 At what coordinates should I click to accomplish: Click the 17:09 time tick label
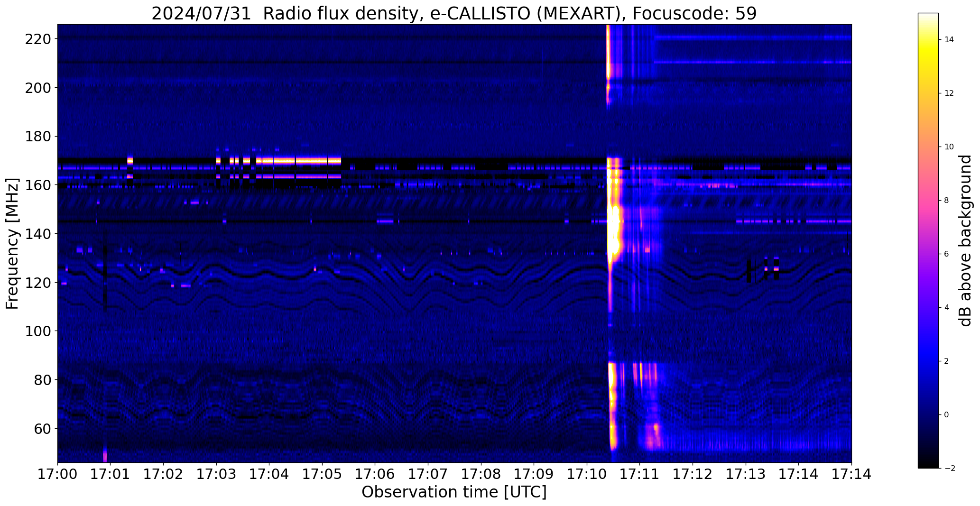[534, 474]
